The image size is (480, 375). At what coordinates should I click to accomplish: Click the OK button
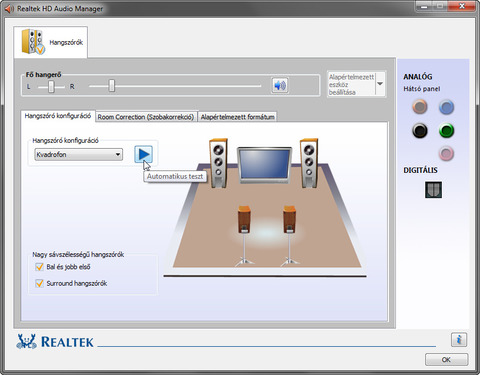[446, 360]
